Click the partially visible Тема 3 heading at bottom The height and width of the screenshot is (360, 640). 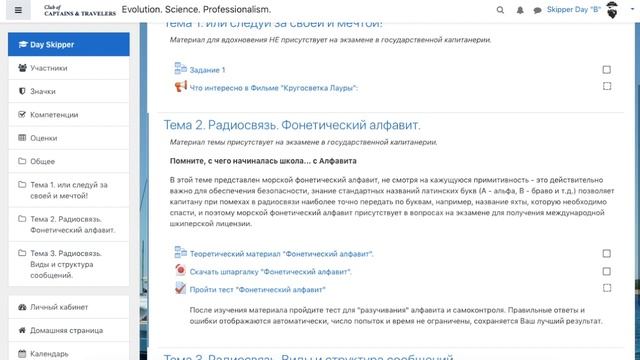click(309, 356)
